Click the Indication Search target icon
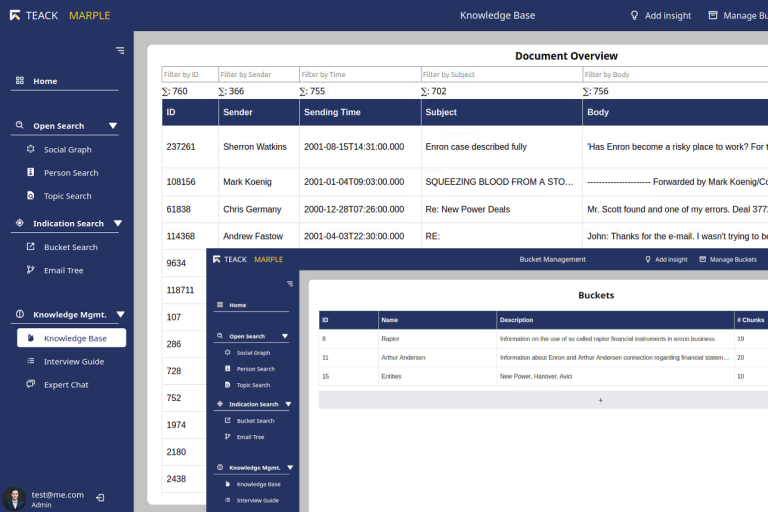This screenshot has width=768, height=512. click(x=20, y=223)
